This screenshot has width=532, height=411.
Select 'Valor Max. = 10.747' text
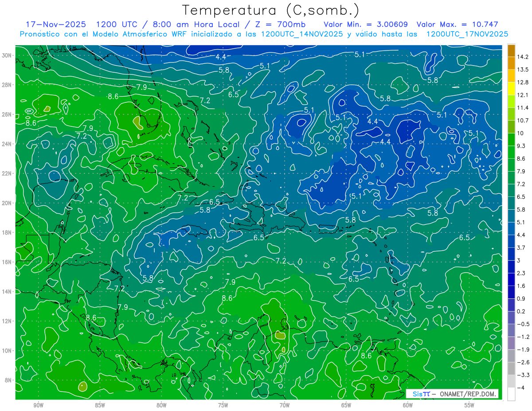point(457,24)
